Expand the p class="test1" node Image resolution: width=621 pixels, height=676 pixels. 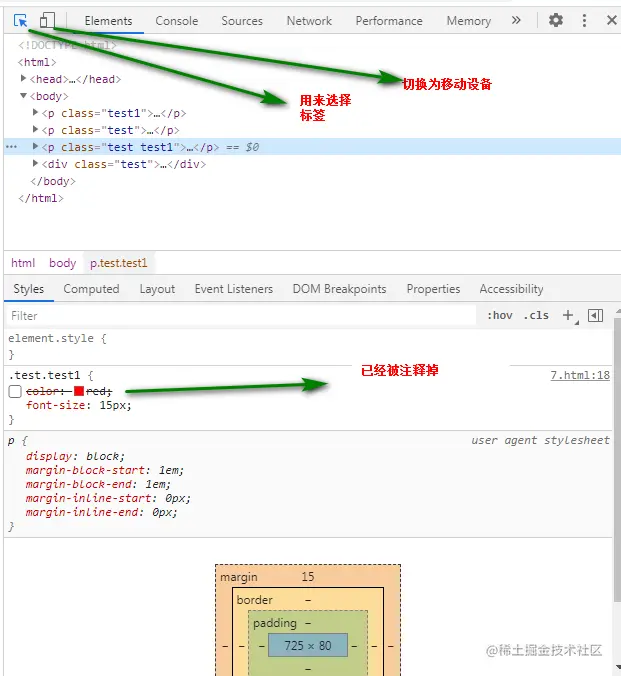coord(36,113)
